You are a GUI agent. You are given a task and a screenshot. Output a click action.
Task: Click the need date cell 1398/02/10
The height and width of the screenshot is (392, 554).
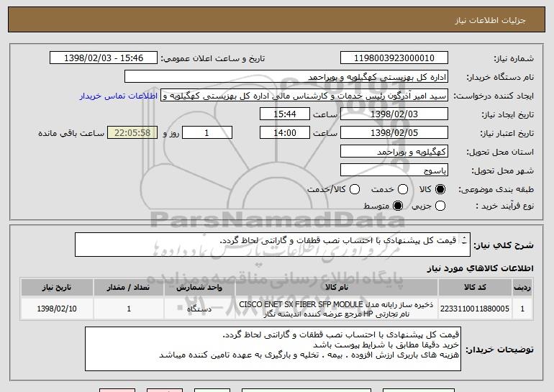point(57,309)
